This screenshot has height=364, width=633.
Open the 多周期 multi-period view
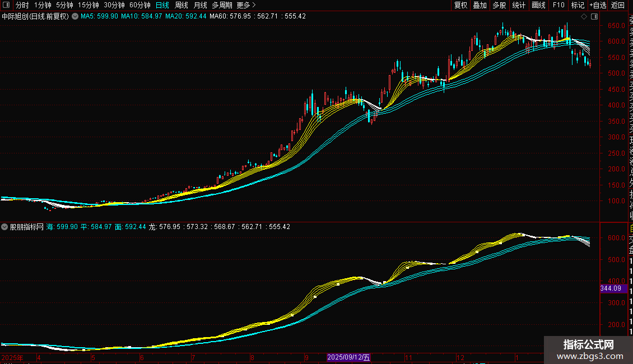click(222, 5)
